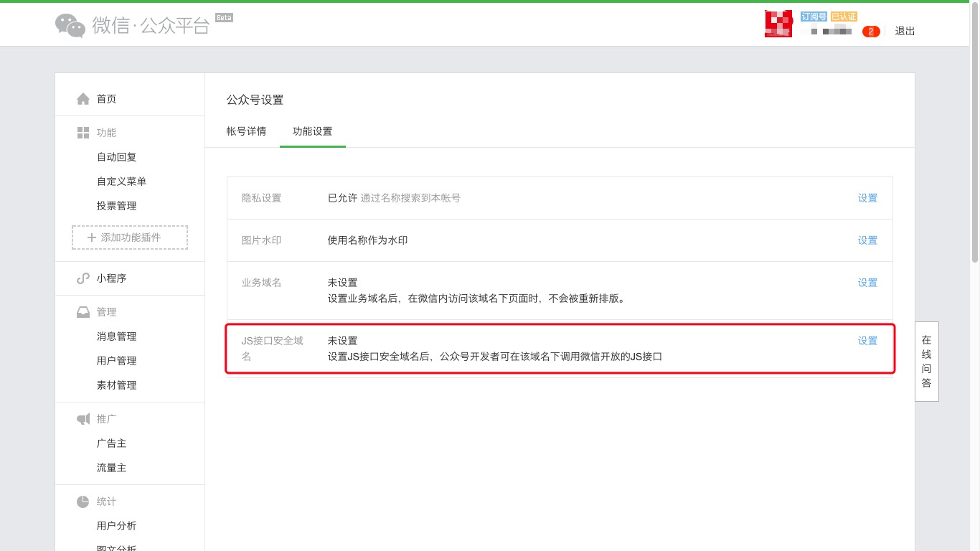Click 设置 for 业务域名 row
This screenshot has width=980, height=551.
click(868, 283)
